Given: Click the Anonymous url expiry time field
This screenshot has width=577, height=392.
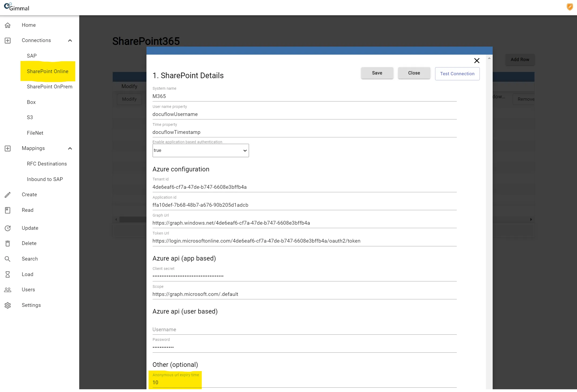Looking at the screenshot, I should click(304, 383).
